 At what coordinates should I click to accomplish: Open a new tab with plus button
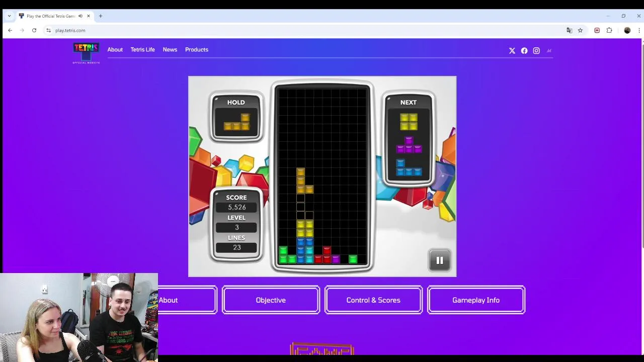pos(101,16)
